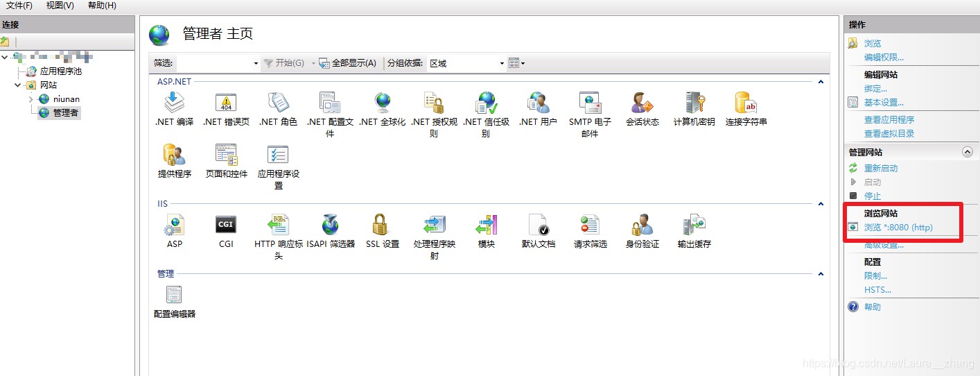
Task: Click the 限制... link
Action: point(875,275)
